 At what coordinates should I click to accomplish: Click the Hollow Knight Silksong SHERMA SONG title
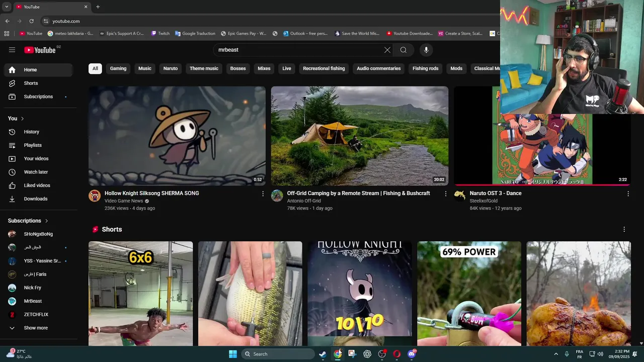(x=151, y=193)
